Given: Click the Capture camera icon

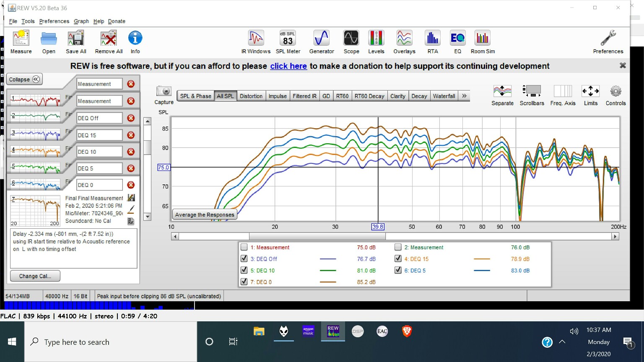Looking at the screenshot, I should pos(164,91).
